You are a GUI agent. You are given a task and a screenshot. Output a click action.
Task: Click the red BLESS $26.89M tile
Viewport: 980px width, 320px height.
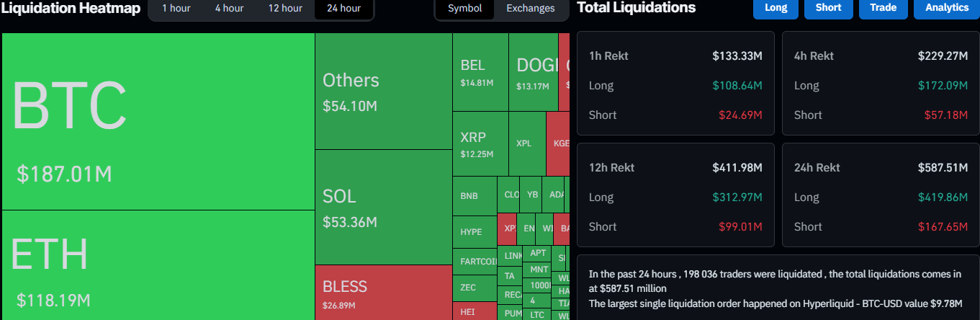coord(383,293)
